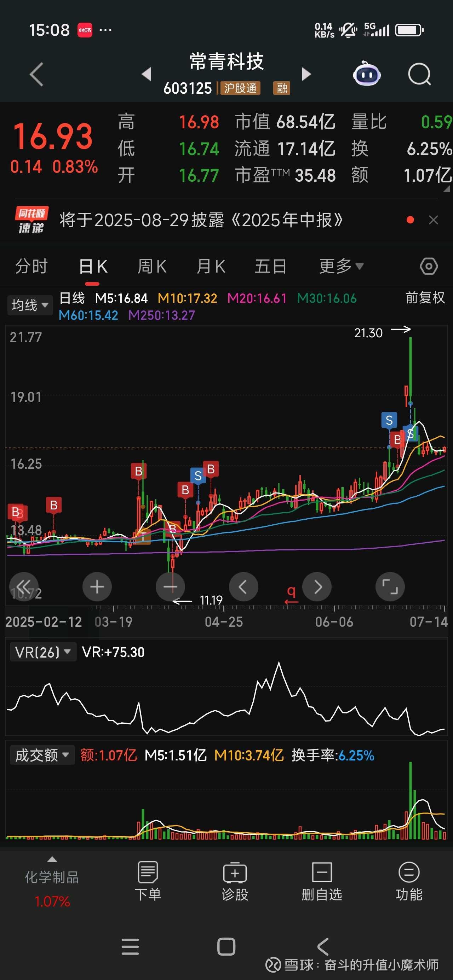Tap the 11.19 low price label

(x=211, y=600)
